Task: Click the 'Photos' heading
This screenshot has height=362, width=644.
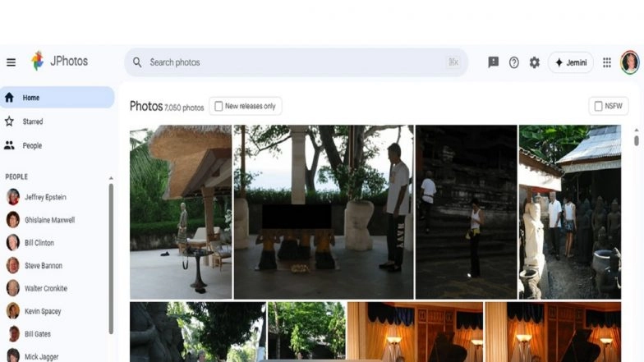Action: pos(146,107)
